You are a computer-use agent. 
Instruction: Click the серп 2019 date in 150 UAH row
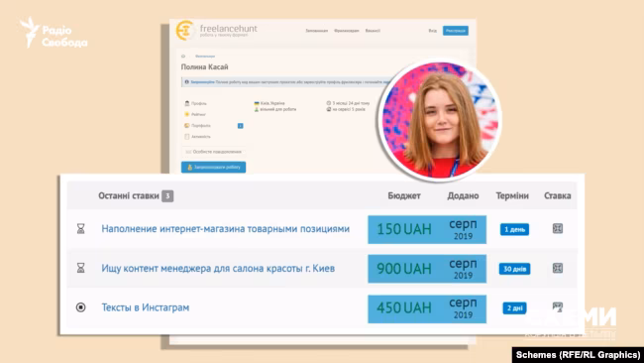pos(463,229)
